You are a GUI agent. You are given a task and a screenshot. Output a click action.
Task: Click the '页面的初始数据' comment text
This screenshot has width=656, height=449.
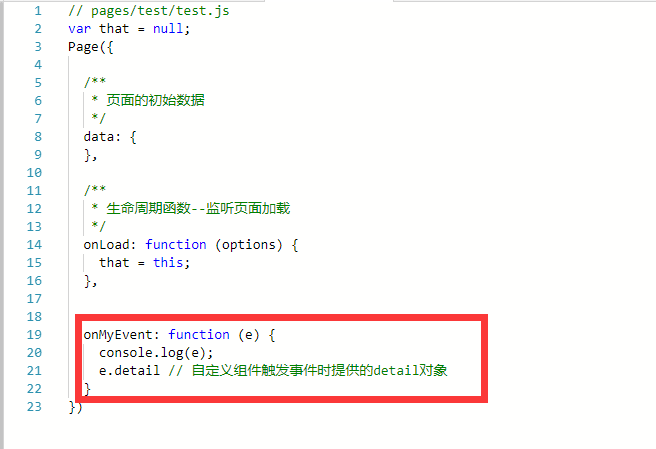[x=155, y=100]
